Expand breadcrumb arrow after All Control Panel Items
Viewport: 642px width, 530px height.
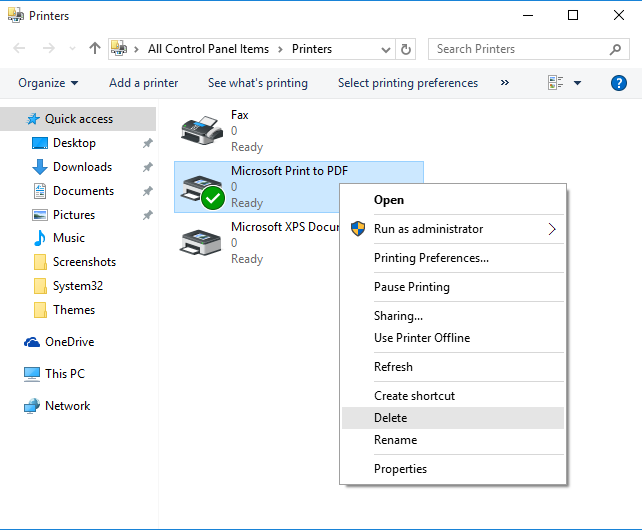(280, 50)
